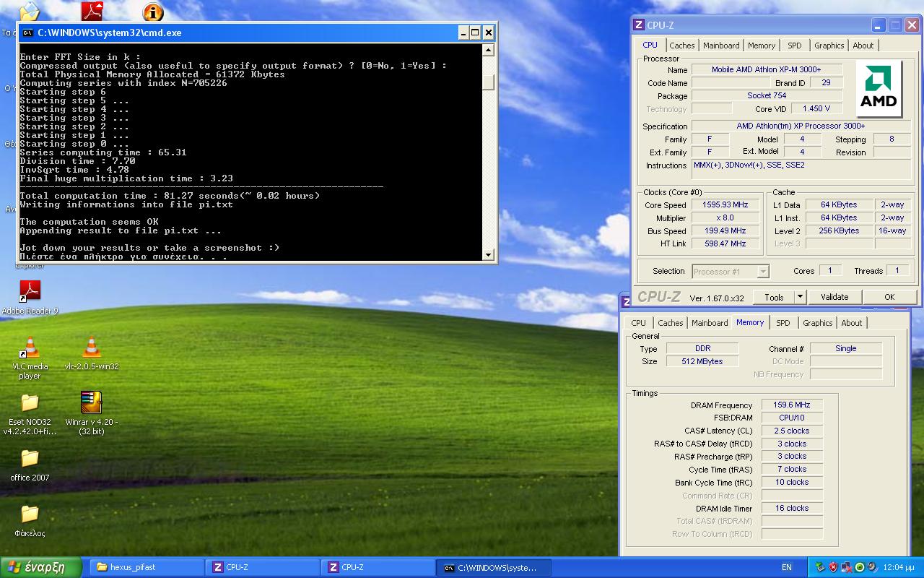Select Mainboard tab in lower CPU-Z window

(x=710, y=323)
